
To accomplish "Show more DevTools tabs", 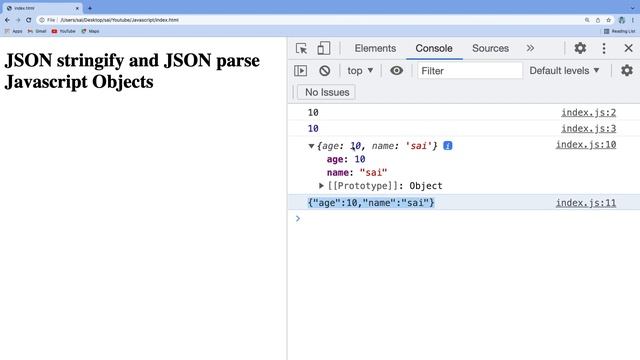I will pos(530,48).
